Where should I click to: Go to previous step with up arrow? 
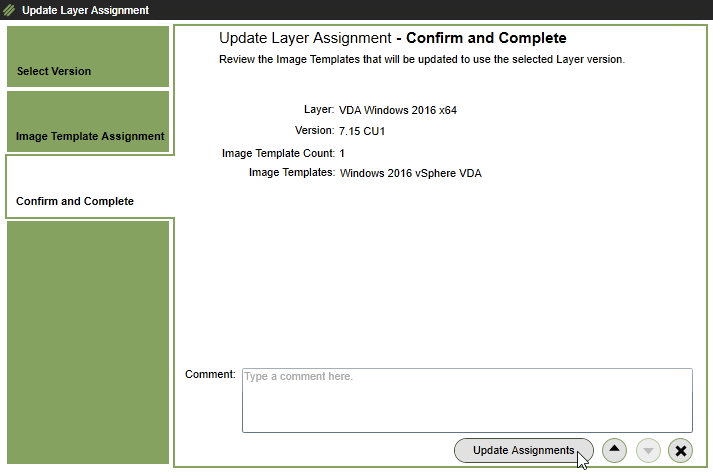[x=614, y=450]
